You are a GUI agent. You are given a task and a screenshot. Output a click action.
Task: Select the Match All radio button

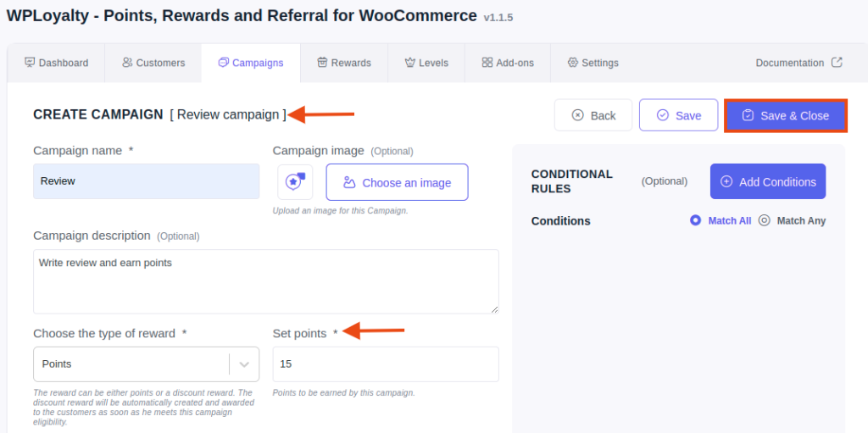click(695, 220)
